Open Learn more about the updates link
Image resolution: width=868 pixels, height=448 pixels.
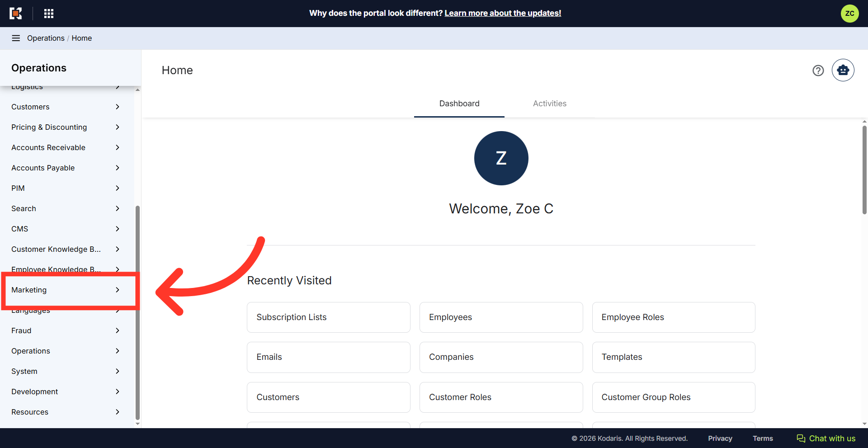(x=503, y=13)
